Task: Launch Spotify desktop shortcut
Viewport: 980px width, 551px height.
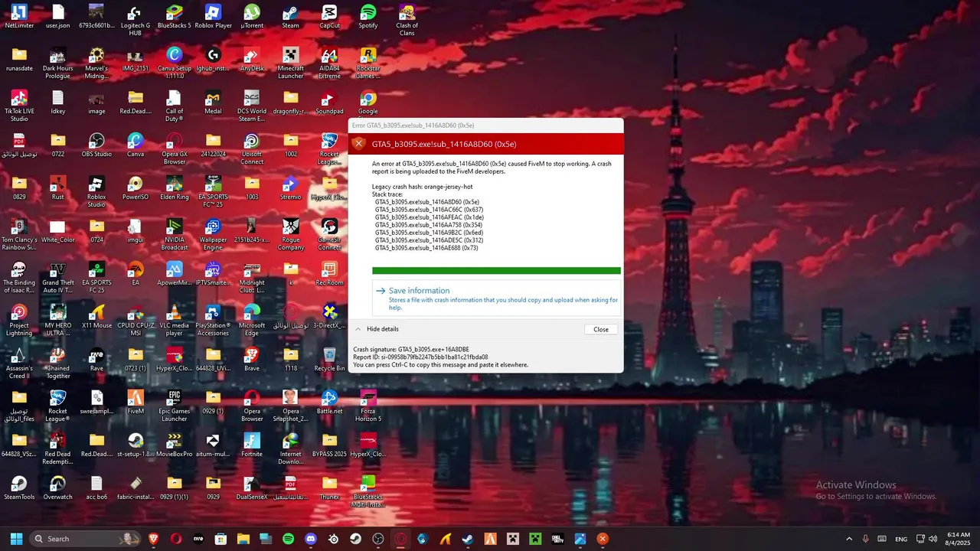Action: [x=368, y=16]
